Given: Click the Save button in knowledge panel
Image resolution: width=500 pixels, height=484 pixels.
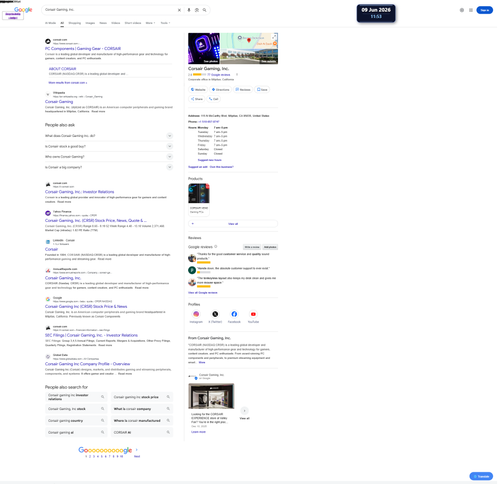Looking at the screenshot, I should 262,90.
